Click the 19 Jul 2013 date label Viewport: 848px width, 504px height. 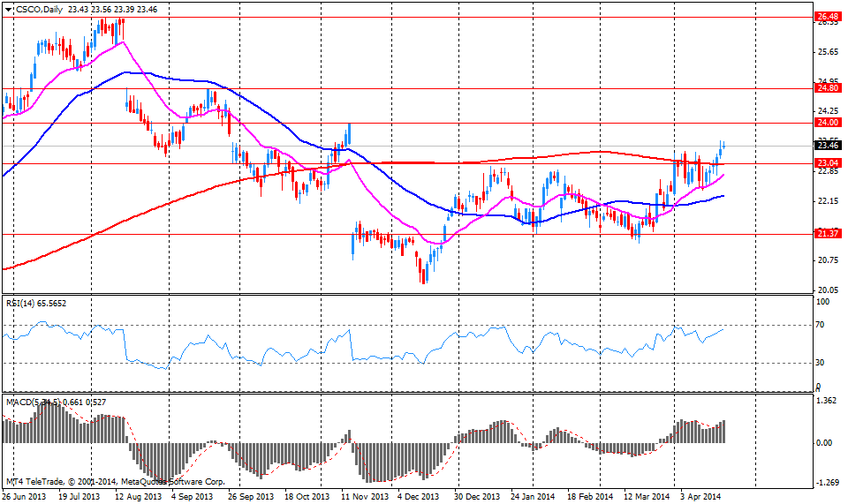[79, 496]
